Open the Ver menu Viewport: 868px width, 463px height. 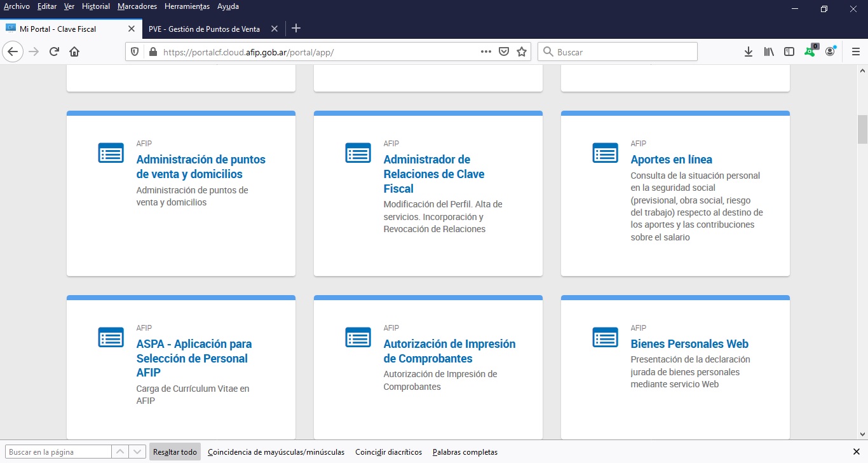tap(69, 6)
